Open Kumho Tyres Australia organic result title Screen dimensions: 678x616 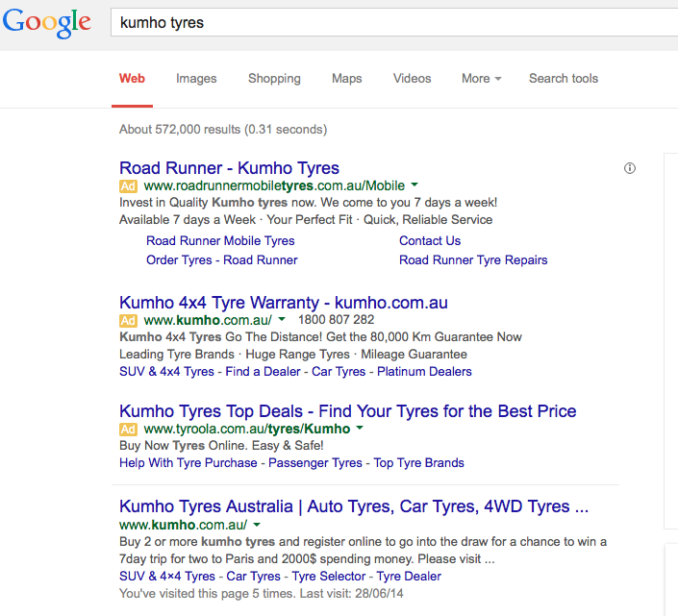point(354,506)
